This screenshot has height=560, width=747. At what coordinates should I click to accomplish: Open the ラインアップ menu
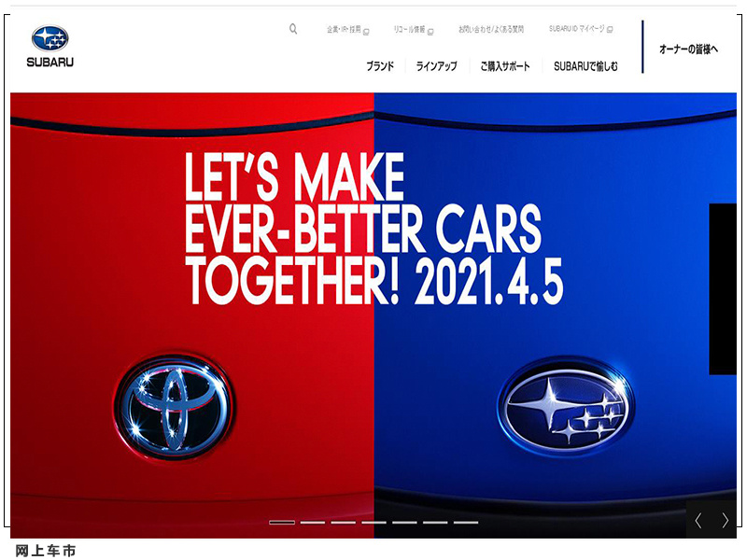[436, 66]
